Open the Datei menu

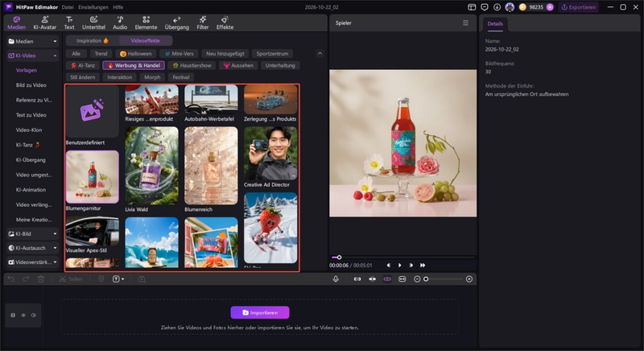click(68, 7)
